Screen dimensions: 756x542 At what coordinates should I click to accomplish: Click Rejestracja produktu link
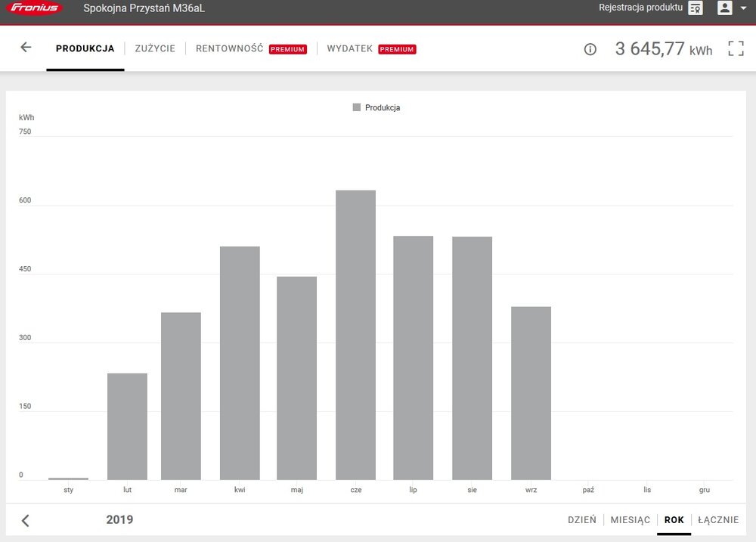point(640,8)
